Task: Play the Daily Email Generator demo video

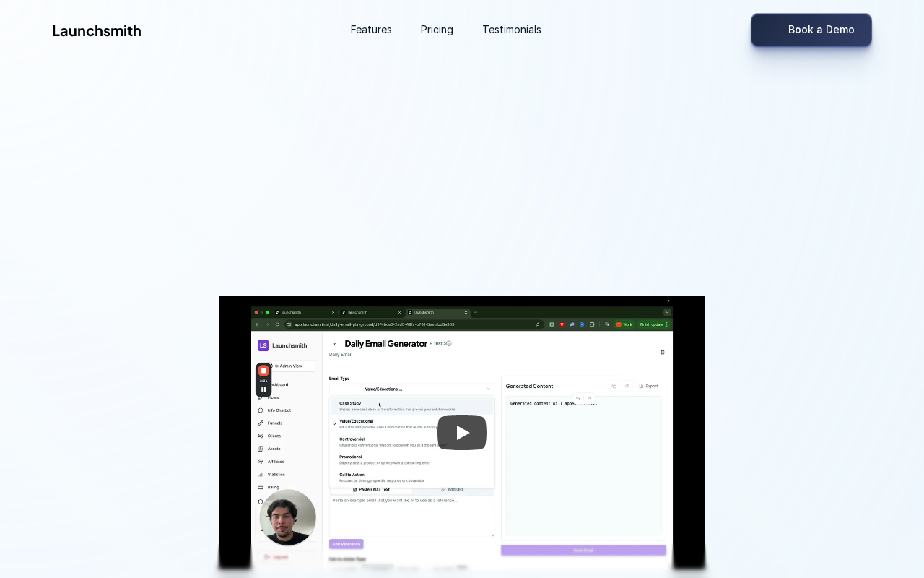Action: 462,433
